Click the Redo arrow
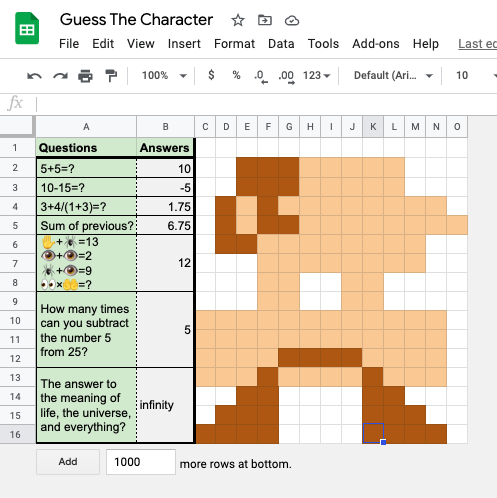The image size is (497, 498). (x=60, y=76)
